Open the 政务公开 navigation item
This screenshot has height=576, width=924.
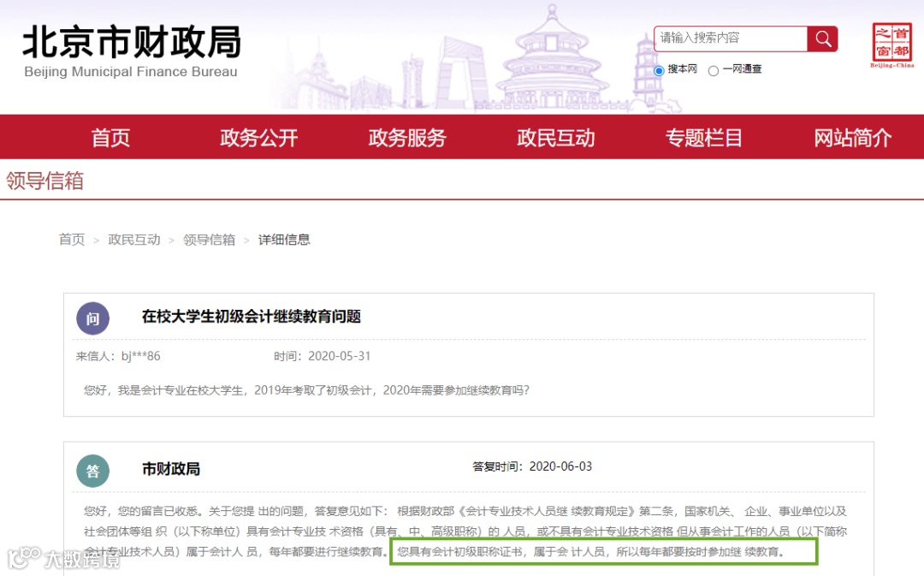pyautogui.click(x=258, y=138)
